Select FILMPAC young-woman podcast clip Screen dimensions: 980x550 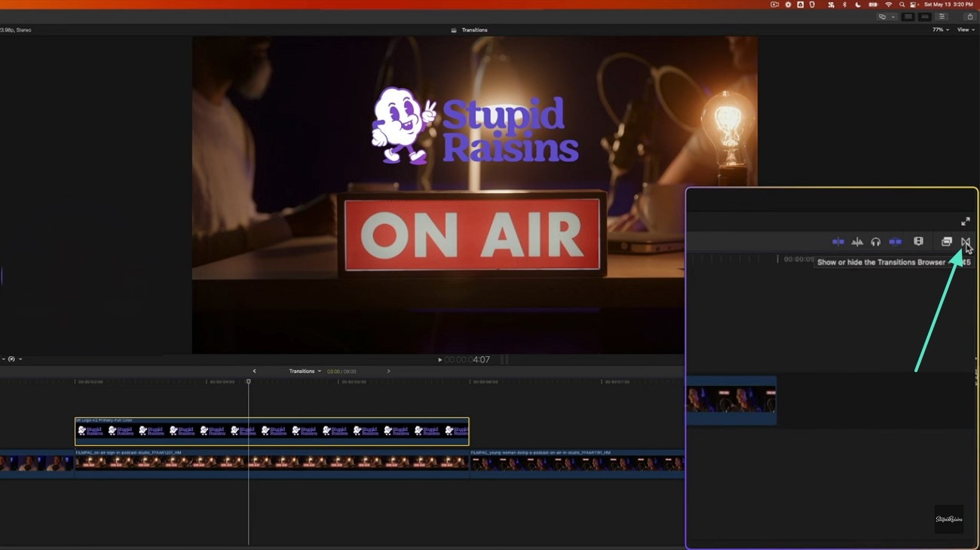click(x=577, y=463)
